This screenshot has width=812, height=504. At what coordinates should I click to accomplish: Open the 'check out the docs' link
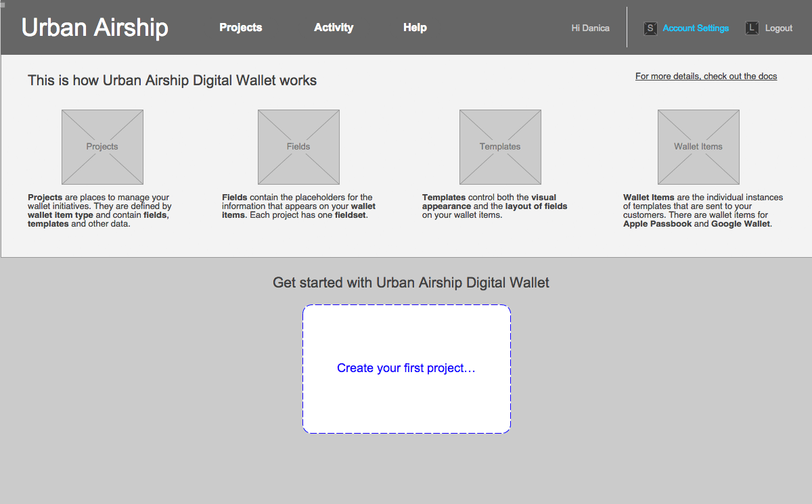pos(706,76)
